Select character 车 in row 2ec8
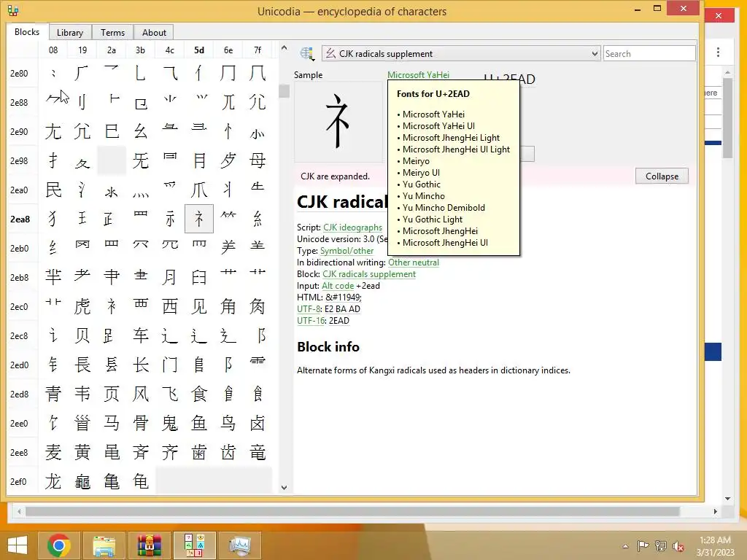Screen dimensions: 747x560 (141, 335)
